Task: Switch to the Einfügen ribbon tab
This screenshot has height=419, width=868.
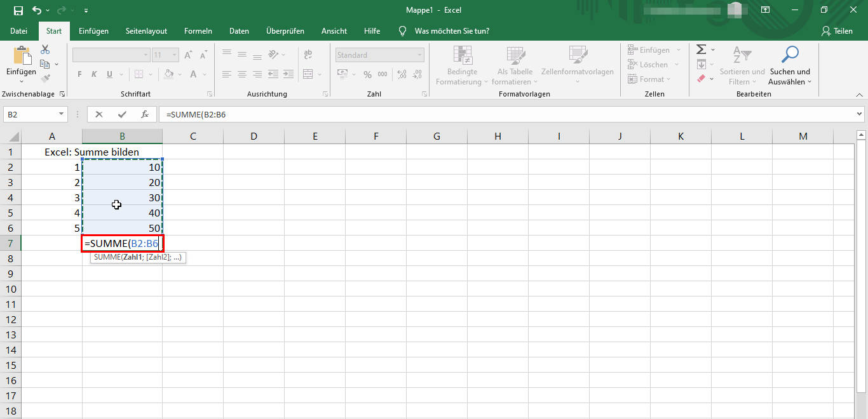Action: 93,30
